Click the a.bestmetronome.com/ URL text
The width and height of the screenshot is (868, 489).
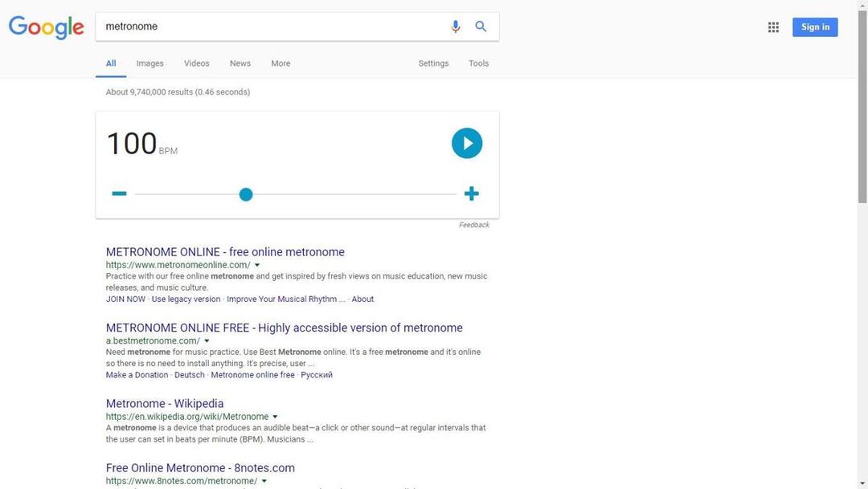coord(153,340)
